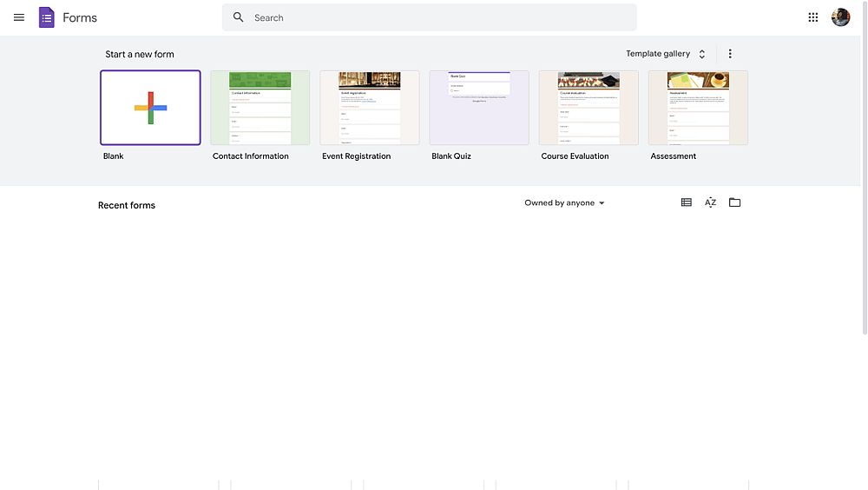Expand the Template gallery
The height and width of the screenshot is (490, 868).
(x=666, y=54)
